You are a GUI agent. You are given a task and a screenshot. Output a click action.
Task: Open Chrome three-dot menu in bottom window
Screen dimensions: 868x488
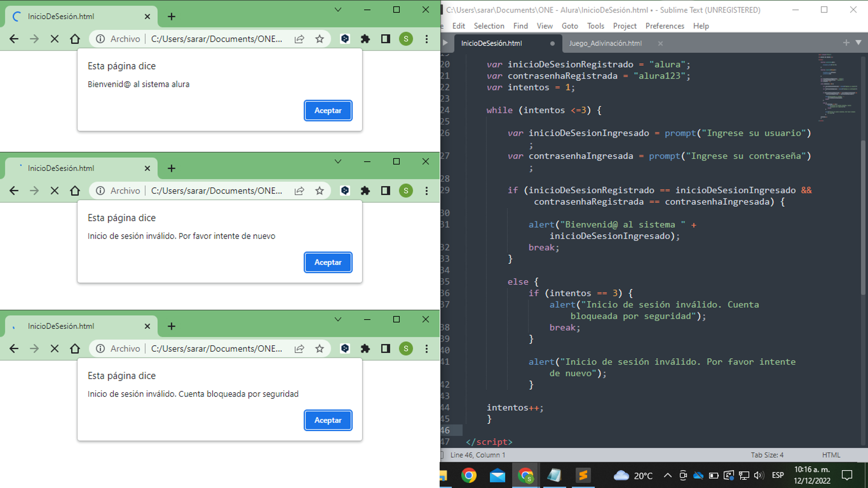(427, 349)
